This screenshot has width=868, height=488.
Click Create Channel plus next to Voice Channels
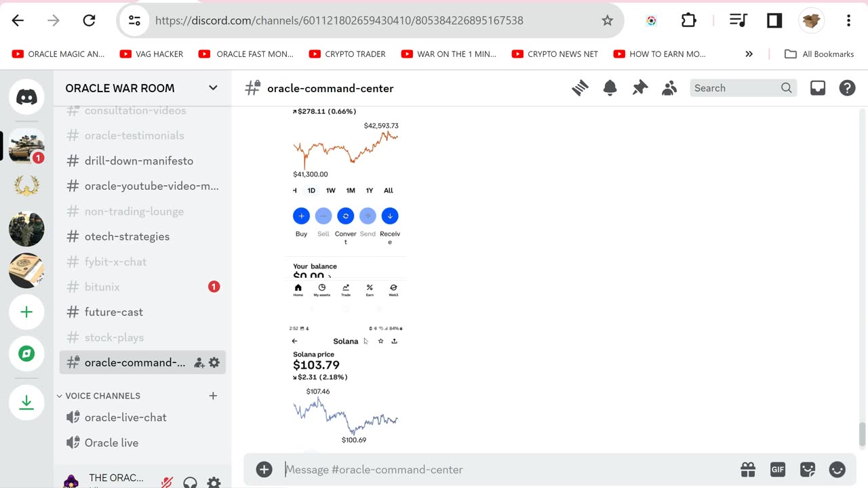(x=213, y=396)
